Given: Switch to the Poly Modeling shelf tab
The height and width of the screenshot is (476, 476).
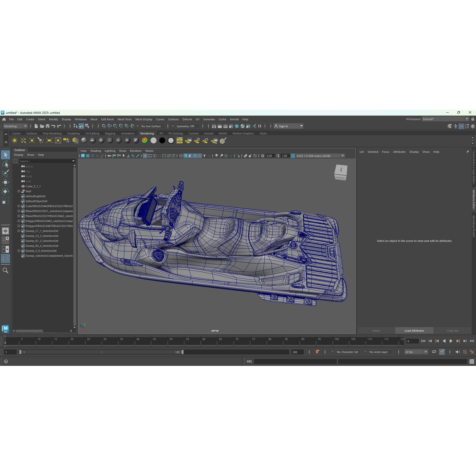Looking at the screenshot, I should coord(52,133).
